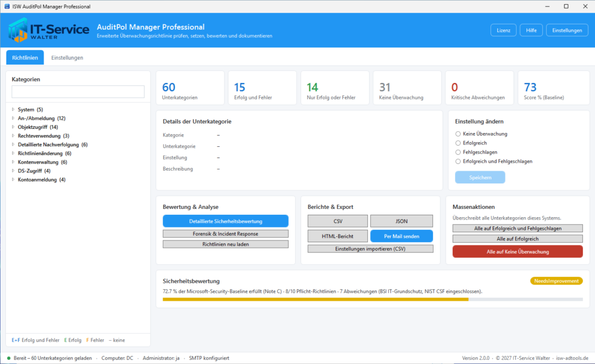This screenshot has width=595, height=364.
Task: Export as JSON
Action: (402, 221)
